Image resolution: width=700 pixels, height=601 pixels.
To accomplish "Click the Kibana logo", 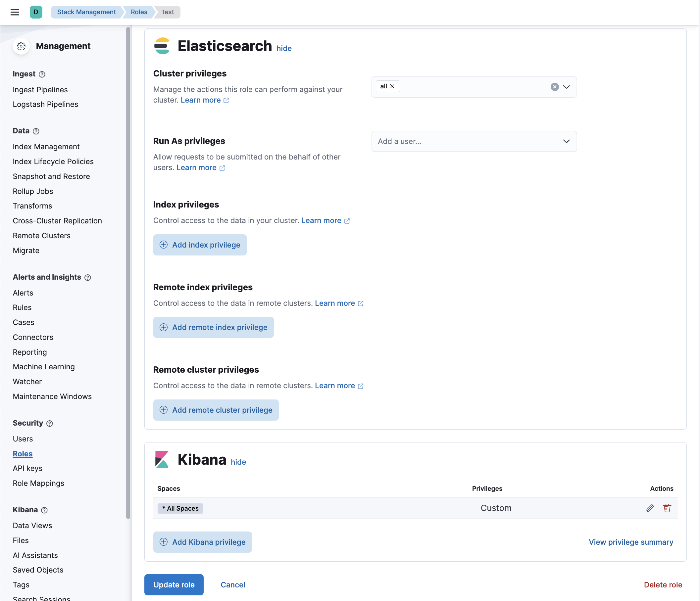I will [162, 459].
